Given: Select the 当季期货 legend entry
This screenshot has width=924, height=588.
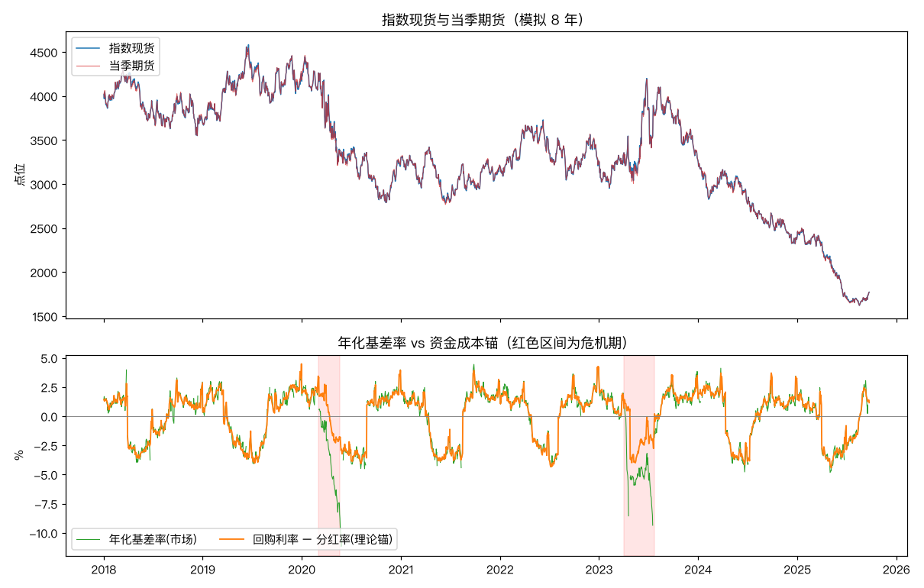Looking at the screenshot, I should tap(115, 66).
